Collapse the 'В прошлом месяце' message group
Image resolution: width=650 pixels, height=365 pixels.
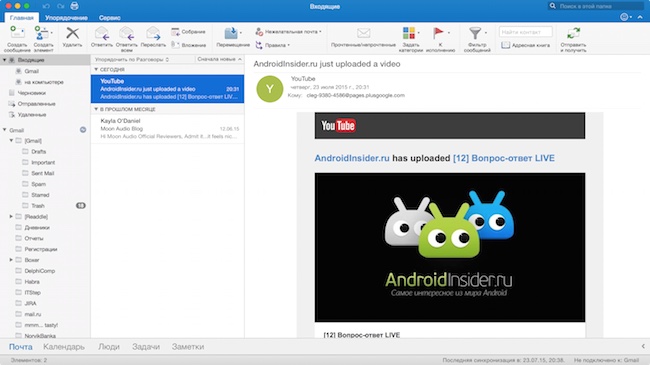[x=96, y=109]
